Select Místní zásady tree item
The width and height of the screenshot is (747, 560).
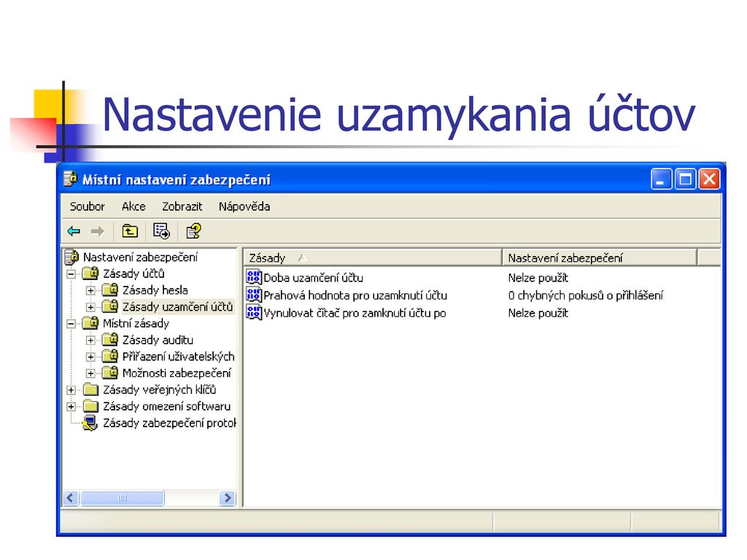[136, 323]
